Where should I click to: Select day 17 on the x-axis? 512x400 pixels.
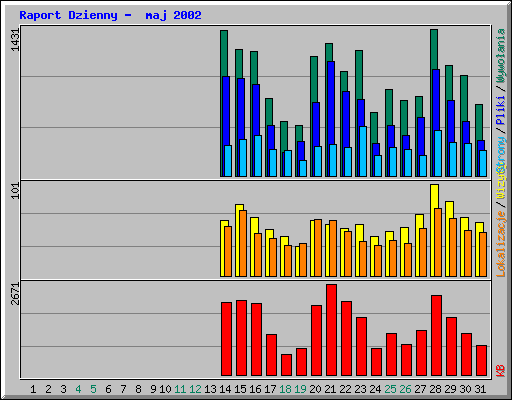[x=270, y=389]
